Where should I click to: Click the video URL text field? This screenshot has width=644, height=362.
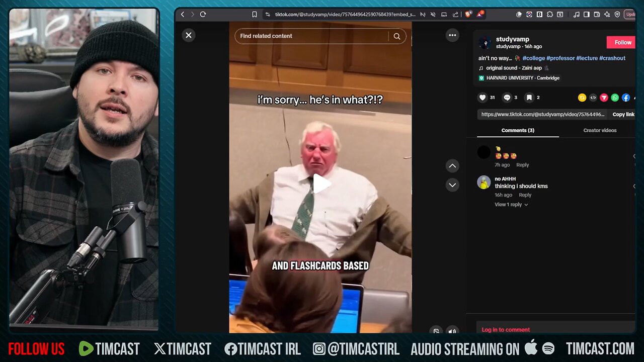(542, 115)
